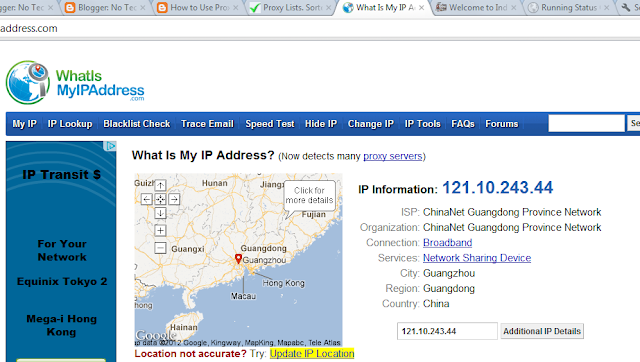This screenshot has width=640, height=362.
Task: Click the Update IP Location link
Action: point(312,353)
